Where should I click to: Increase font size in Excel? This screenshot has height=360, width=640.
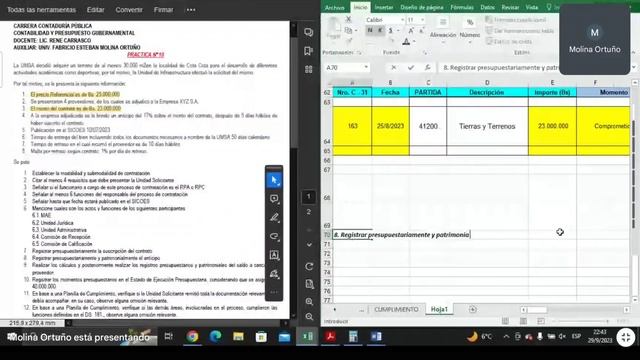point(411,30)
